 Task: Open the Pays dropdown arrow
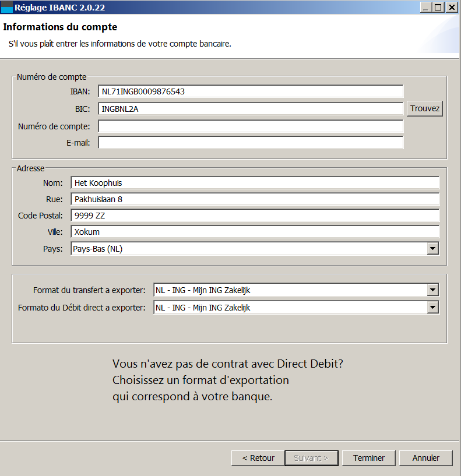tap(433, 249)
